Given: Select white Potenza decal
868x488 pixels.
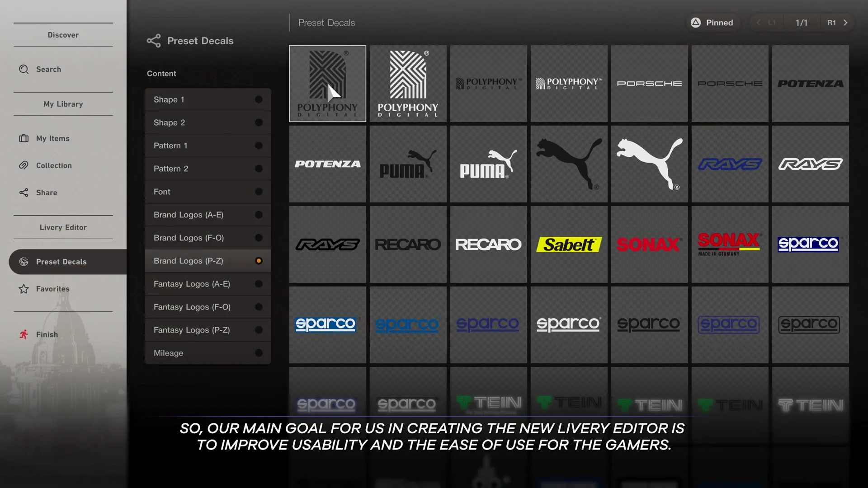Looking at the screenshot, I should 328,164.
